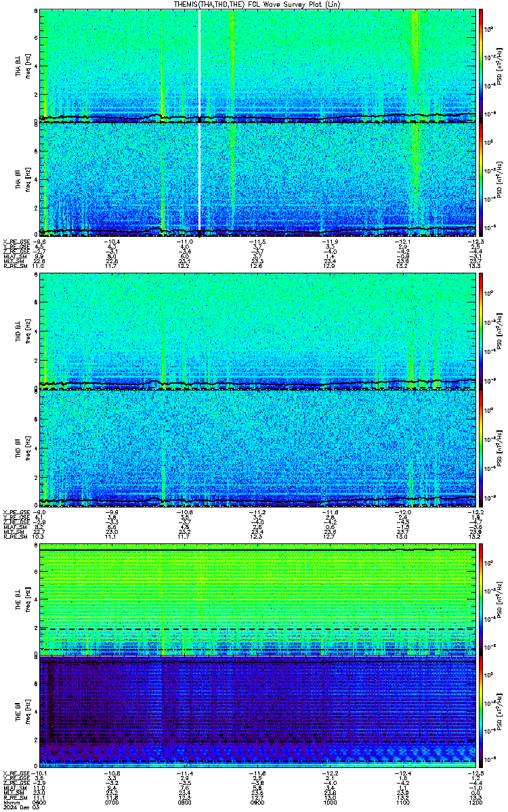This screenshot has width=508, height=812.
Task: Click the PSD [nT²/Hz] label beside THE B|| colorbar
Action: [x=499, y=713]
